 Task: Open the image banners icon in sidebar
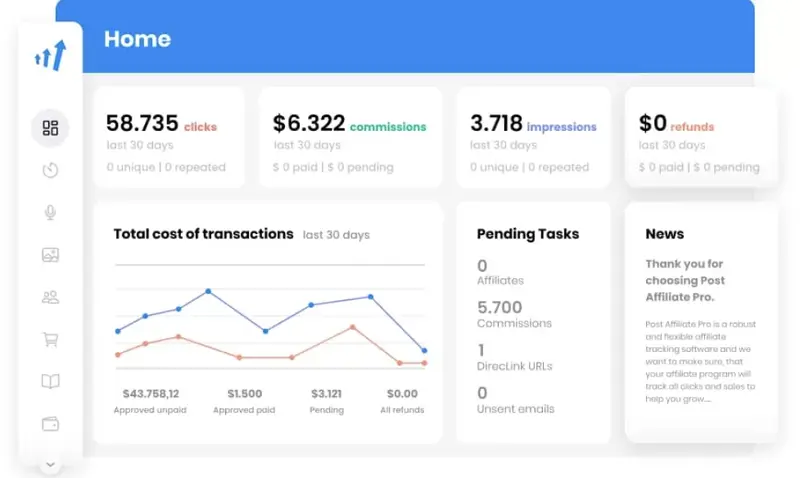[x=50, y=255]
